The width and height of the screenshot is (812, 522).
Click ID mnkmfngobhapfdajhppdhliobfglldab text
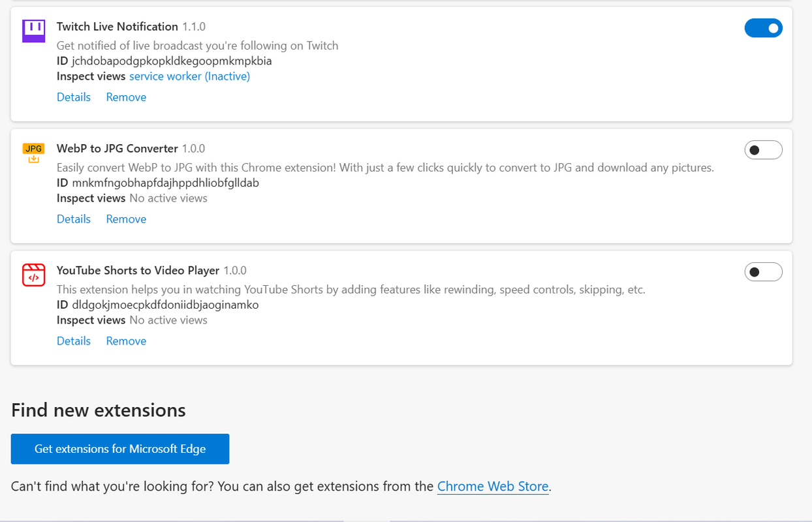158,183
